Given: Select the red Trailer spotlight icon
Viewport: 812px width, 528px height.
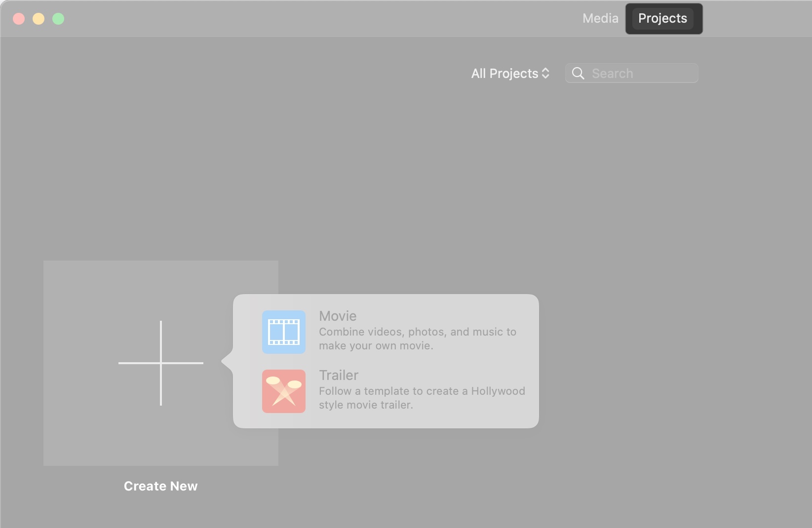Looking at the screenshot, I should 284,391.
